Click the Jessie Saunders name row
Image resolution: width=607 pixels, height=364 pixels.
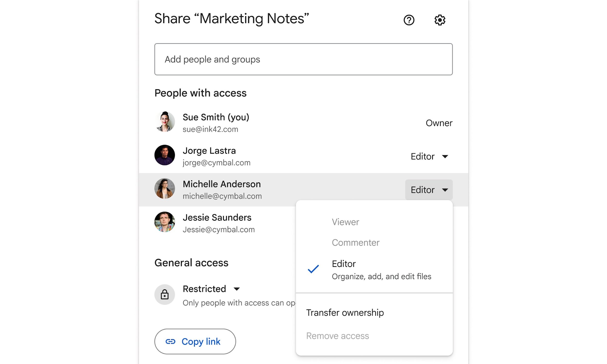pos(217,218)
